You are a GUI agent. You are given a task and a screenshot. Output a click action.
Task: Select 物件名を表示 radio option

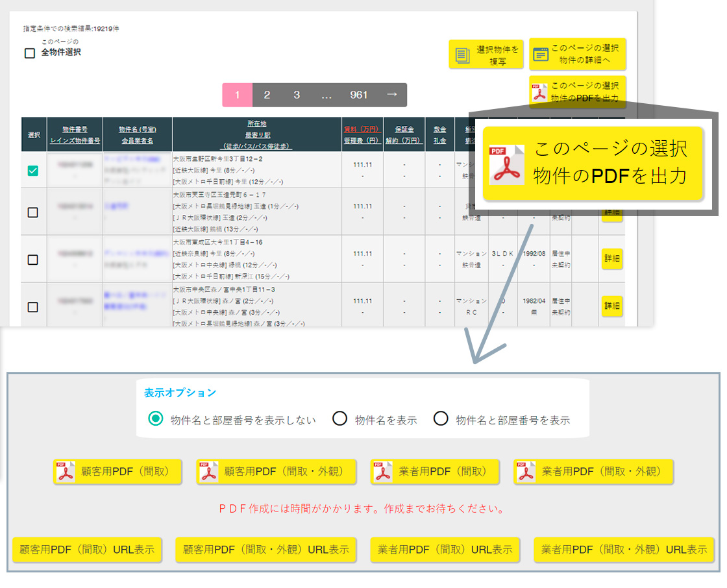tap(339, 419)
